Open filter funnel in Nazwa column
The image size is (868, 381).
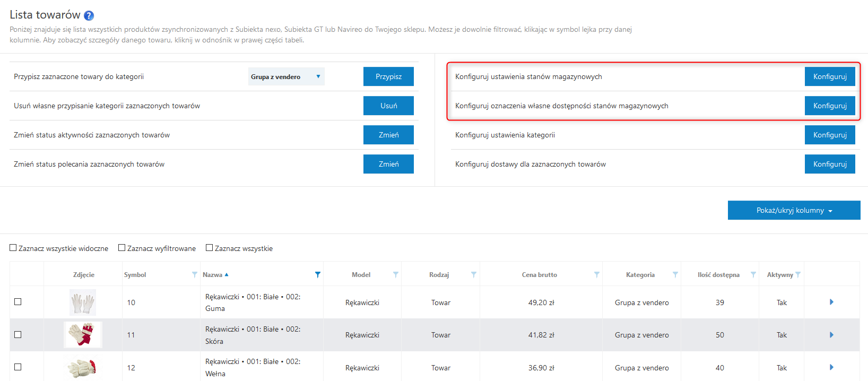tap(317, 275)
